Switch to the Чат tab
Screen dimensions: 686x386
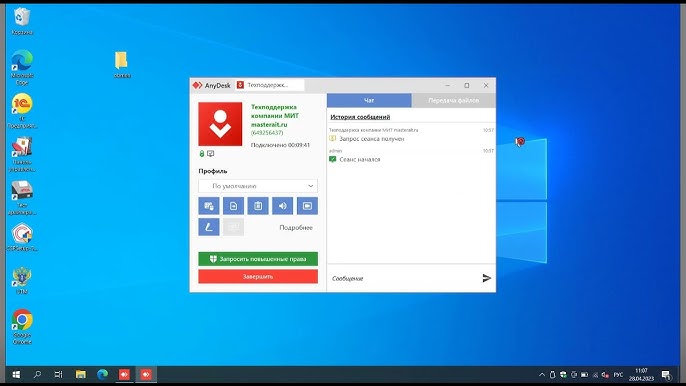369,101
